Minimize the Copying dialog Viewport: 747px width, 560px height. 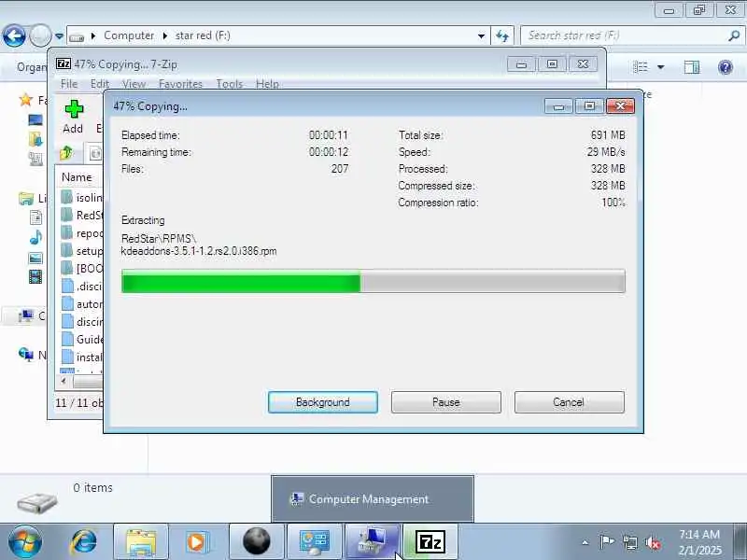(x=558, y=106)
